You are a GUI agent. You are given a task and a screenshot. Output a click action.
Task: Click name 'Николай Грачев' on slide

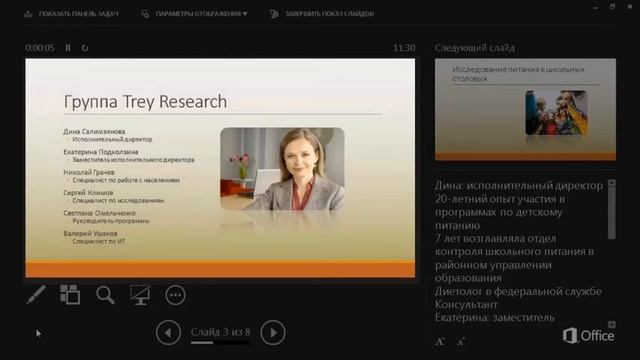pos(89,172)
